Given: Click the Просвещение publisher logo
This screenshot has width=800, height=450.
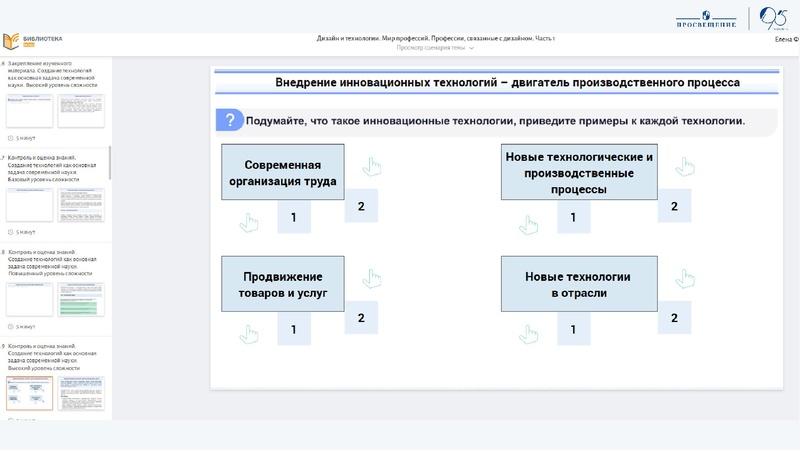Looking at the screenshot, I should click(x=706, y=19).
